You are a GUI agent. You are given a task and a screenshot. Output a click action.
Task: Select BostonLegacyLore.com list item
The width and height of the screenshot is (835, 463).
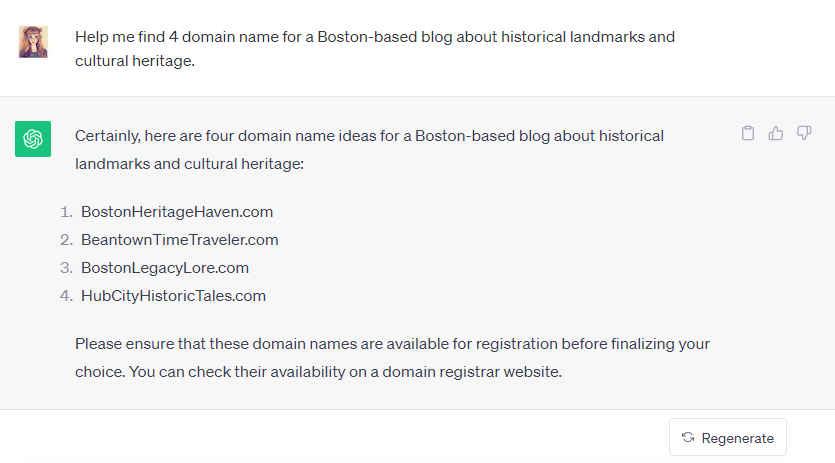(x=165, y=267)
